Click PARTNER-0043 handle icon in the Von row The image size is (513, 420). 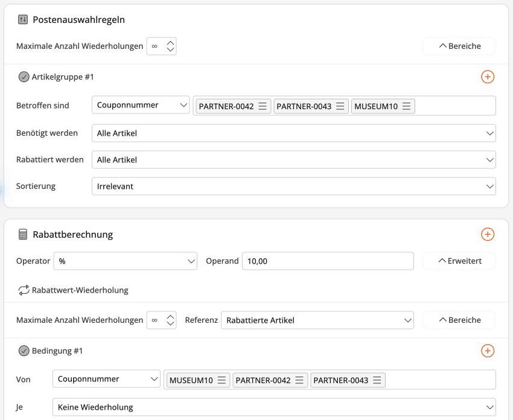point(377,380)
